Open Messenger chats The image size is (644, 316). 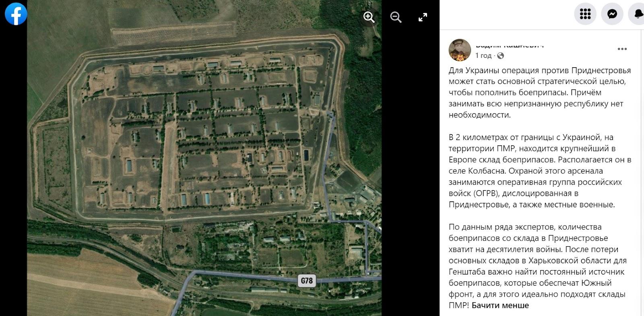[x=612, y=14]
